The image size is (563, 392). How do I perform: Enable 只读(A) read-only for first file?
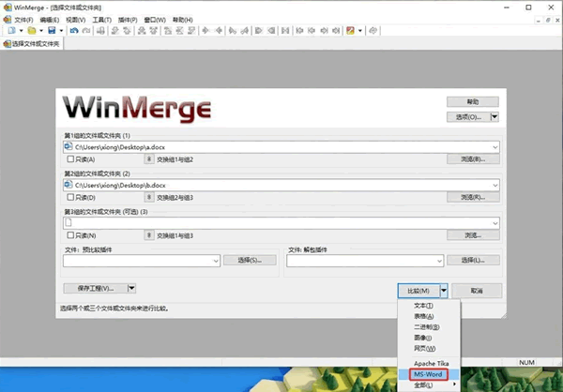[x=70, y=159]
